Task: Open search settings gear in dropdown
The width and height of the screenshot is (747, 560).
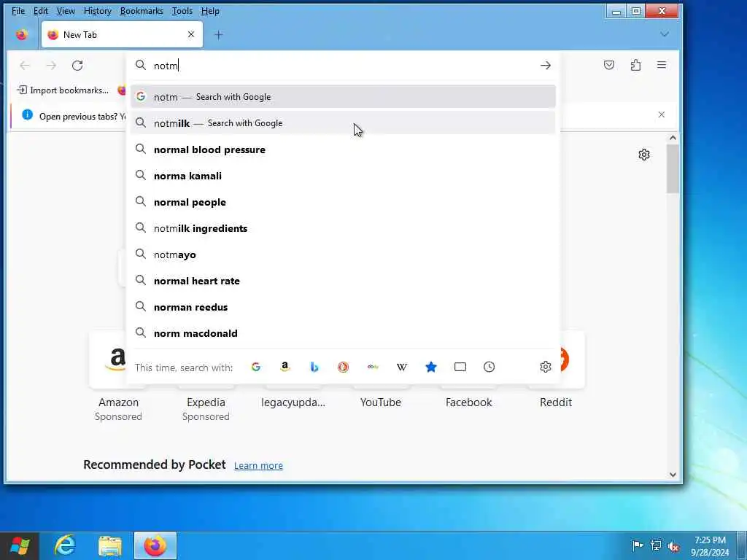Action: (546, 367)
